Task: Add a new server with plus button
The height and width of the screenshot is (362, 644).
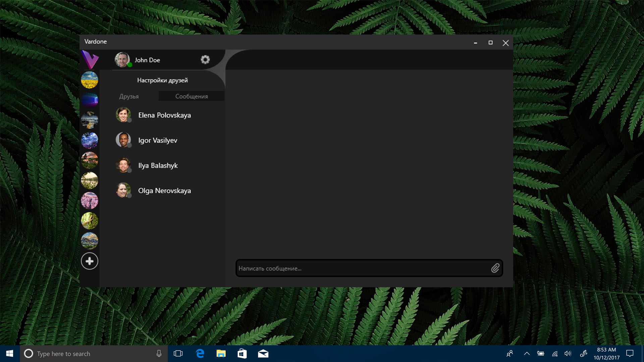Action: (x=90, y=261)
